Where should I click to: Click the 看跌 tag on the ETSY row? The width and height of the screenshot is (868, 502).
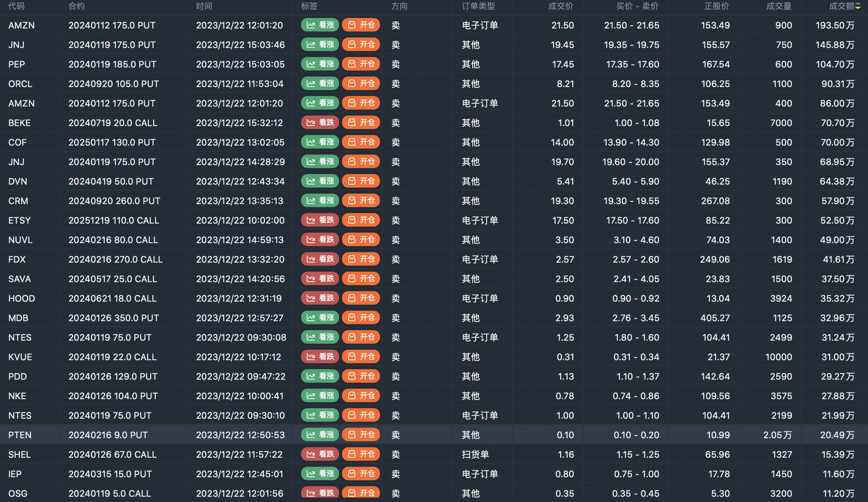click(x=320, y=220)
